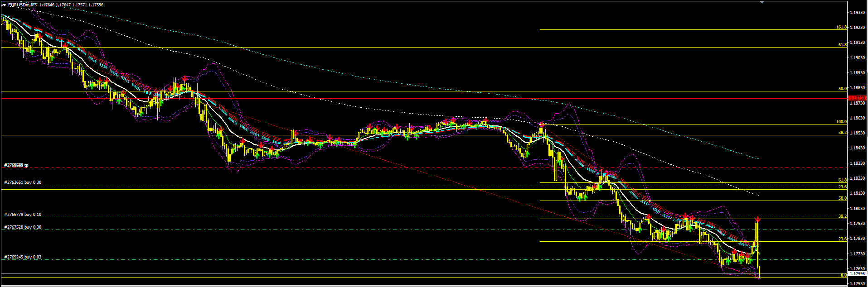Click price scale value 1.19130
868x287 pixels.
pyautogui.click(x=858, y=43)
